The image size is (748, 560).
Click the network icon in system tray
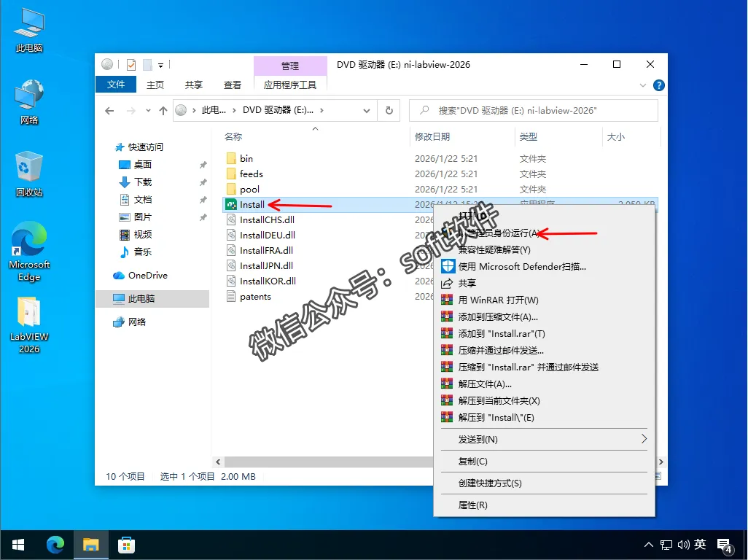666,545
